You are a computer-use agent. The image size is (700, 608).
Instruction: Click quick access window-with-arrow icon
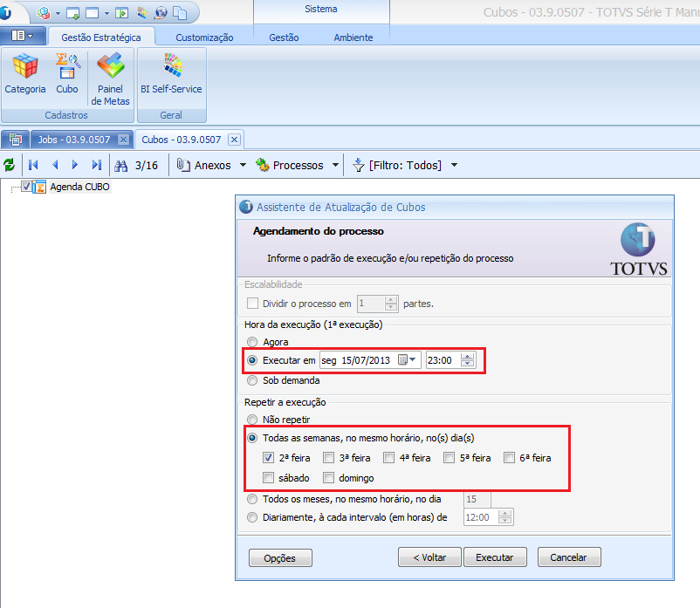point(72,13)
